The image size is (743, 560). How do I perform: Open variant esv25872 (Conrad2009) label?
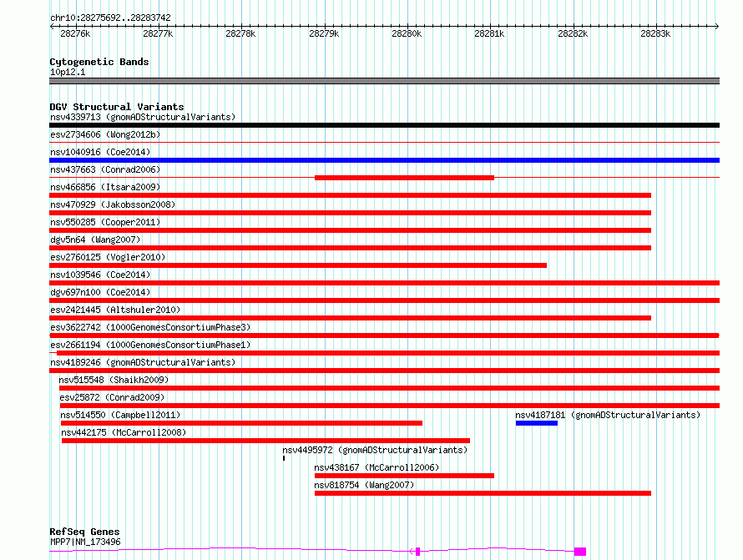tap(112, 397)
